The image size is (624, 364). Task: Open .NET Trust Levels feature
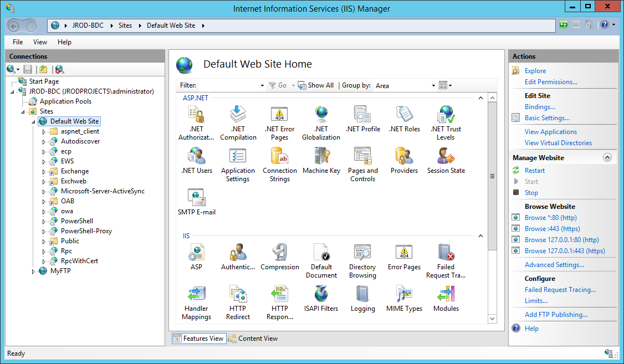coord(446,122)
